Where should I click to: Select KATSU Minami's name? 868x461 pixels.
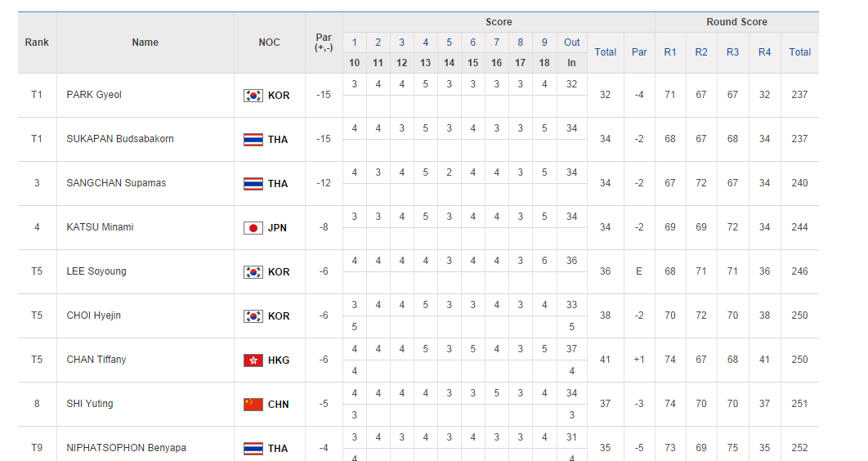(100, 227)
